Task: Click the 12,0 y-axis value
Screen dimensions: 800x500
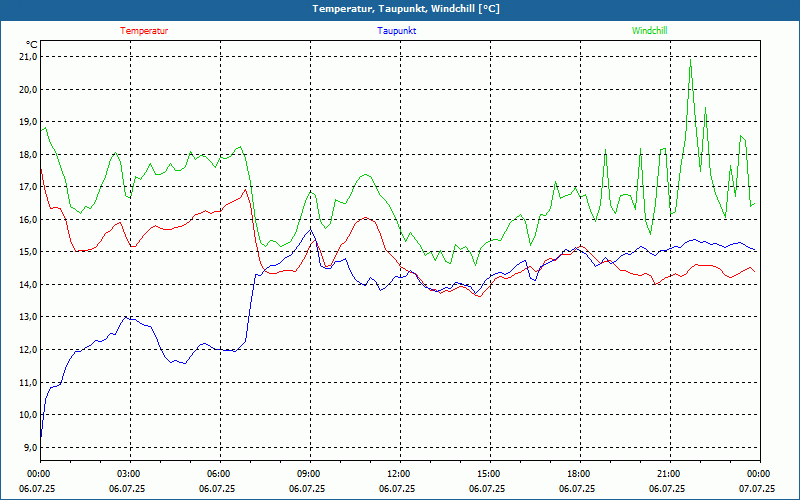Action: click(27, 349)
